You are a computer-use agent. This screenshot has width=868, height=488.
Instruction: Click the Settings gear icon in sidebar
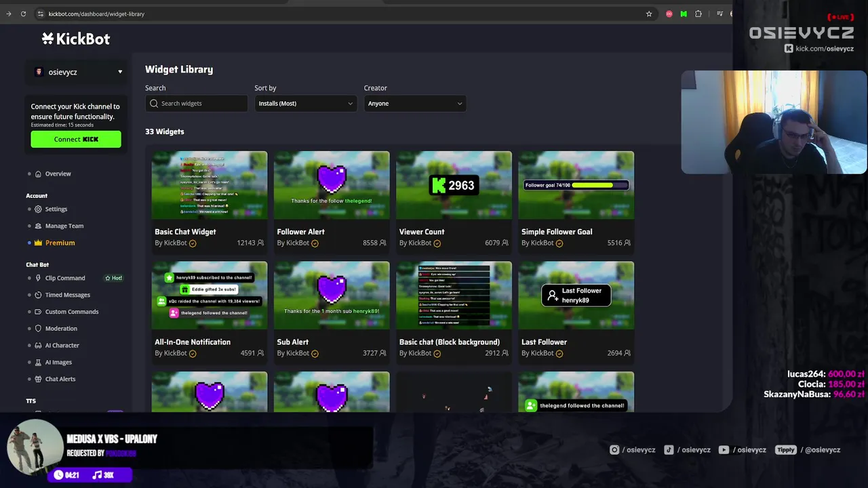[x=39, y=209]
